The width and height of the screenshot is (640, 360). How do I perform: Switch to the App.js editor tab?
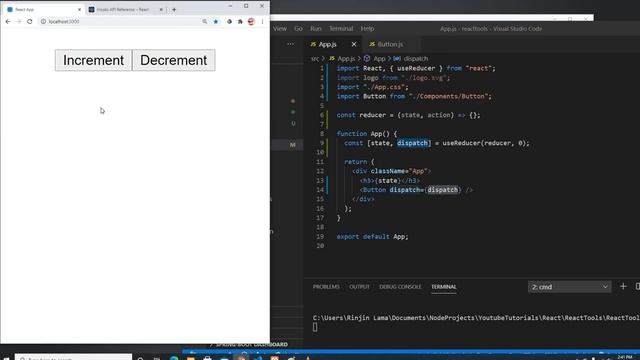pyautogui.click(x=328, y=44)
